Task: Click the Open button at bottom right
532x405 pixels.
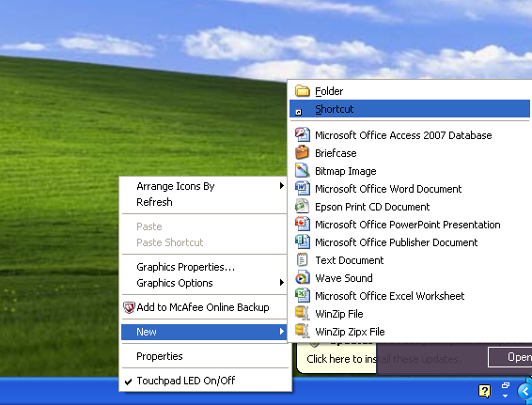Action: pos(510,357)
